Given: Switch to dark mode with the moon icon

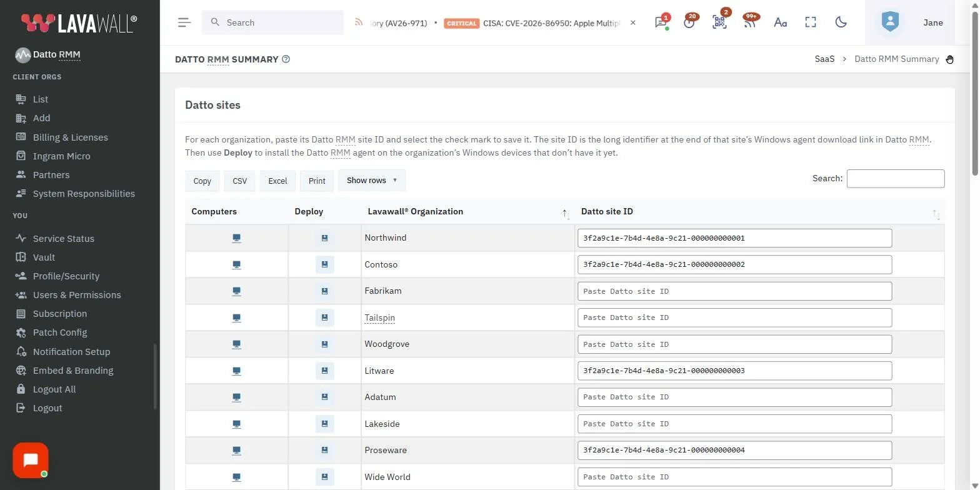Looking at the screenshot, I should 841,22.
